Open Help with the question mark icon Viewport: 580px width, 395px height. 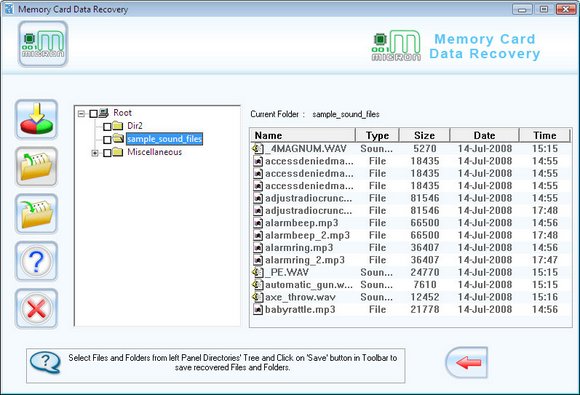tap(36, 261)
